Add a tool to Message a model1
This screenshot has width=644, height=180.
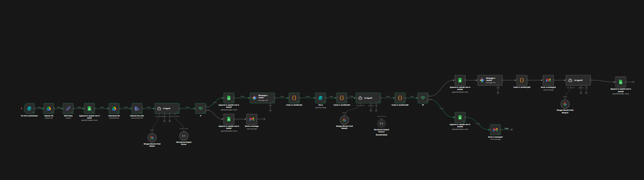pyautogui.click(x=498, y=93)
